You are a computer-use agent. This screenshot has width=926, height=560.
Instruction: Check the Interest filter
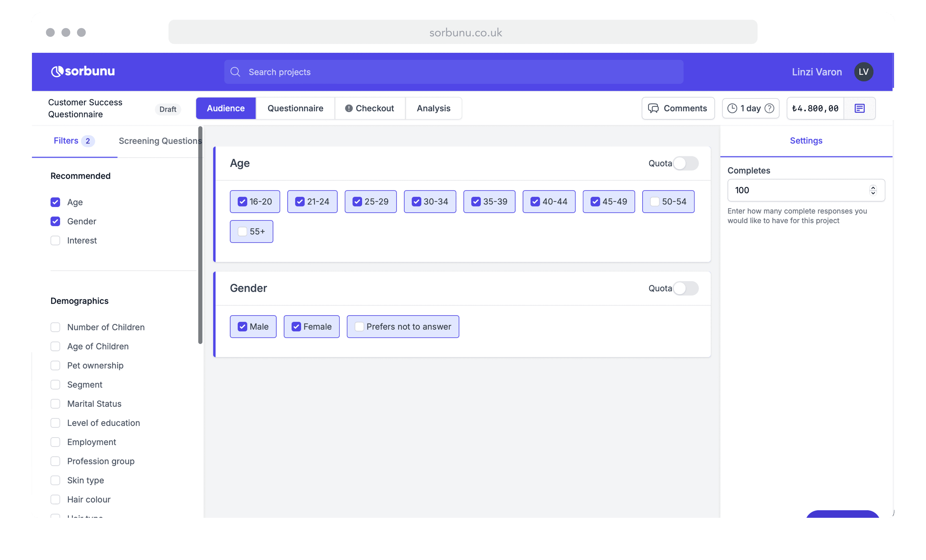pyautogui.click(x=55, y=241)
